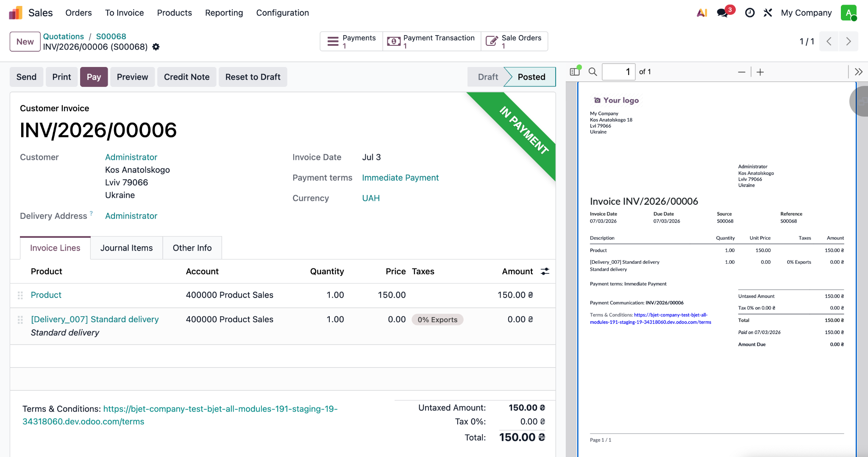Click the Send button

tap(26, 77)
